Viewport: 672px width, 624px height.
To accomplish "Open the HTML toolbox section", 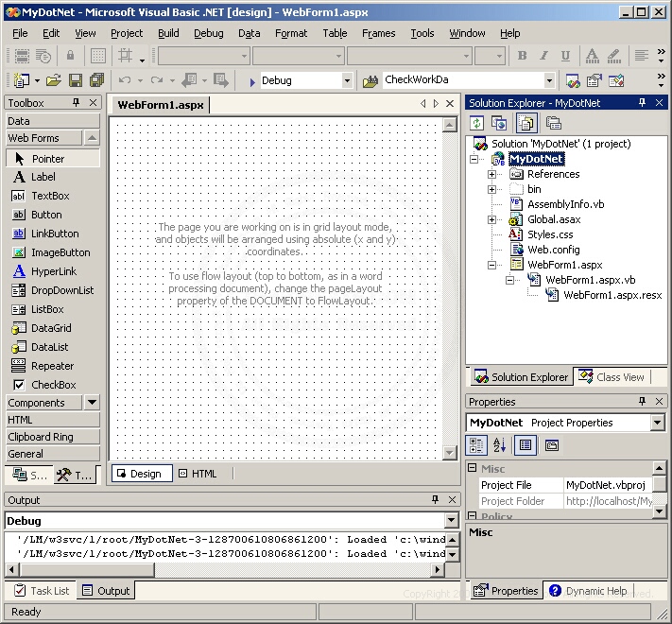I will pyautogui.click(x=53, y=420).
